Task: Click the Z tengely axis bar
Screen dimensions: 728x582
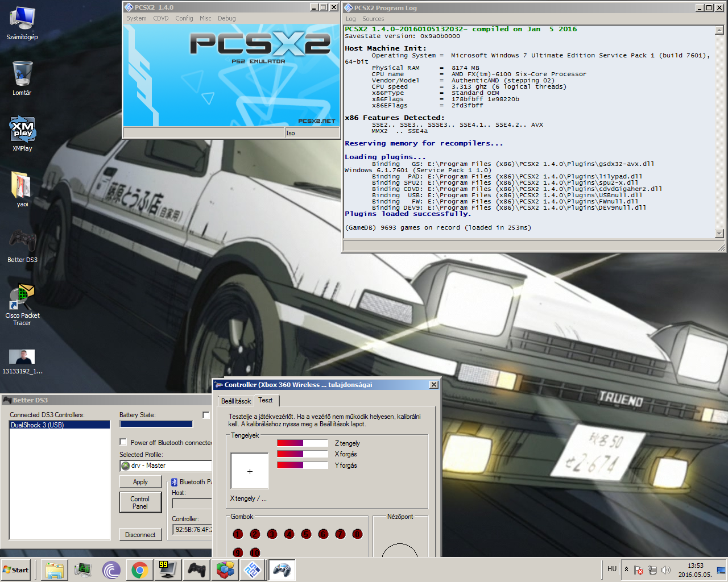Action: click(303, 443)
